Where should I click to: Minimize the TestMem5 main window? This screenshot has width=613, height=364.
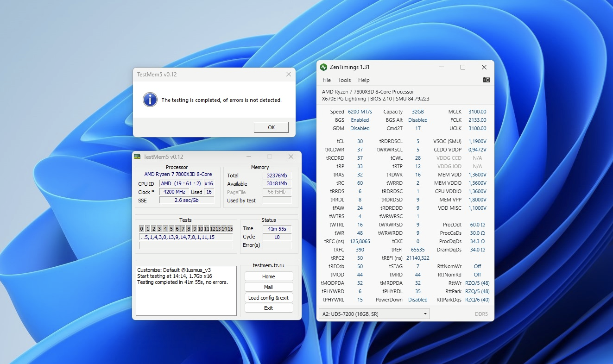coord(249,157)
